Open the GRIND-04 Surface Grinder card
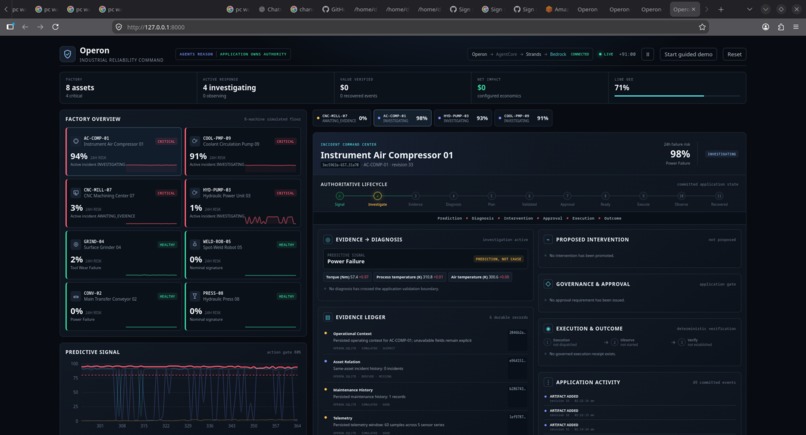 (124, 255)
